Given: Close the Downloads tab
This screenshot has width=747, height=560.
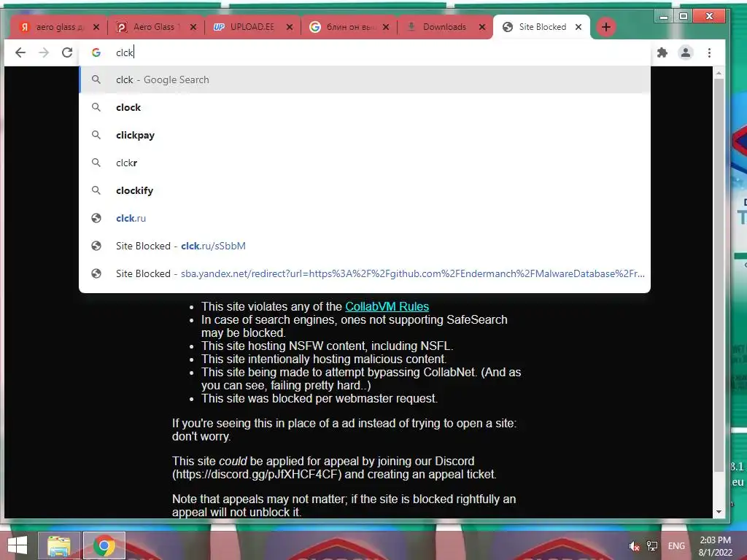Looking at the screenshot, I should tap(482, 27).
